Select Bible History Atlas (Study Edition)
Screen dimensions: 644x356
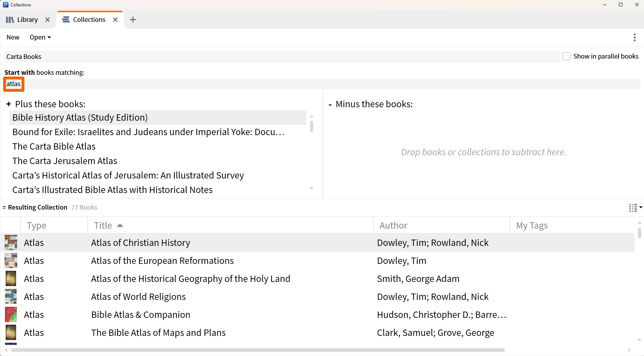(x=158, y=117)
